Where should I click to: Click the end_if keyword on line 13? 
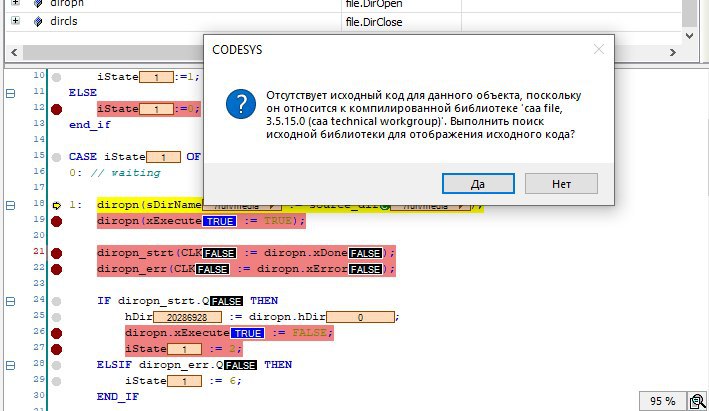click(x=90, y=125)
